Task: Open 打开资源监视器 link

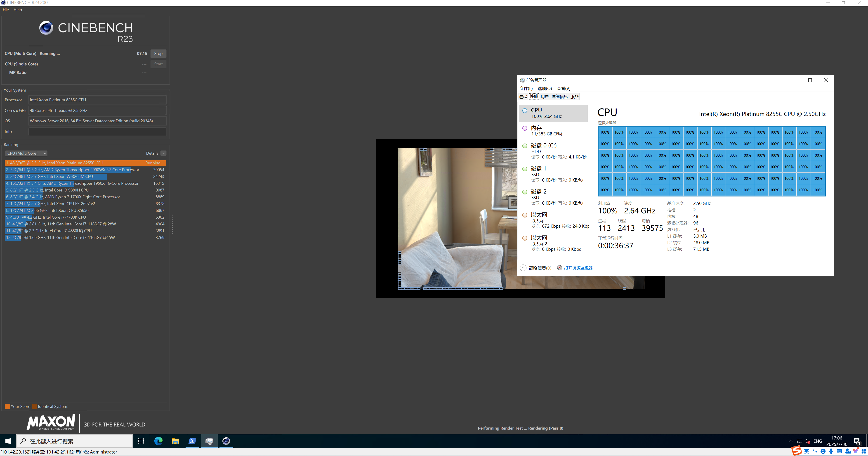Action: pos(578,268)
